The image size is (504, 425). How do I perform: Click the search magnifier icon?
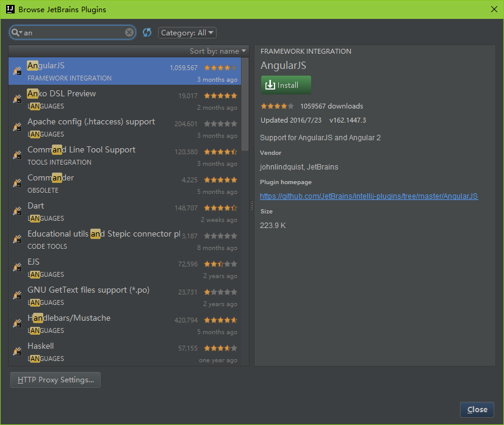pyautogui.click(x=15, y=32)
